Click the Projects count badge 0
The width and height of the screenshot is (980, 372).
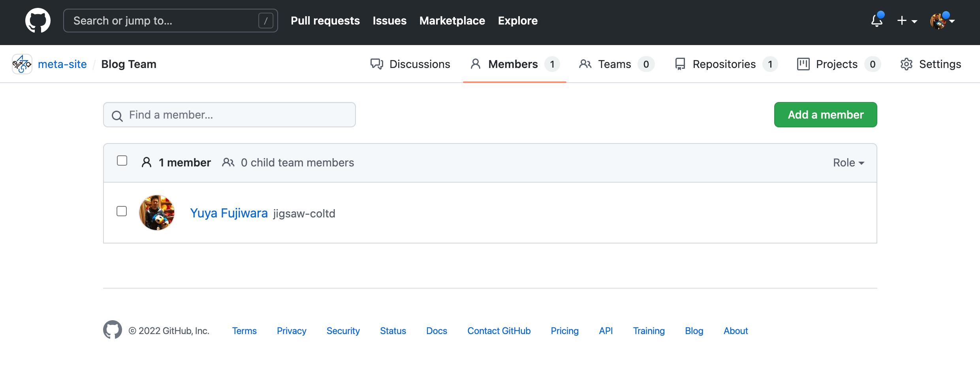point(873,64)
